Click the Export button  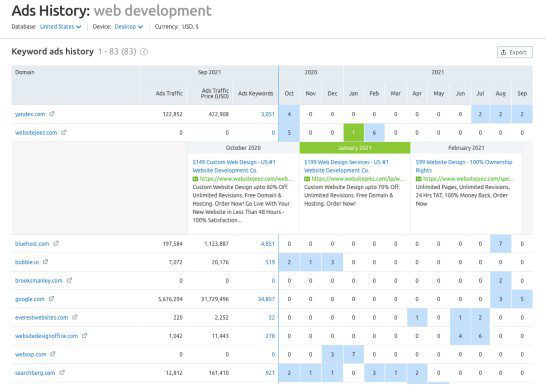click(x=515, y=52)
